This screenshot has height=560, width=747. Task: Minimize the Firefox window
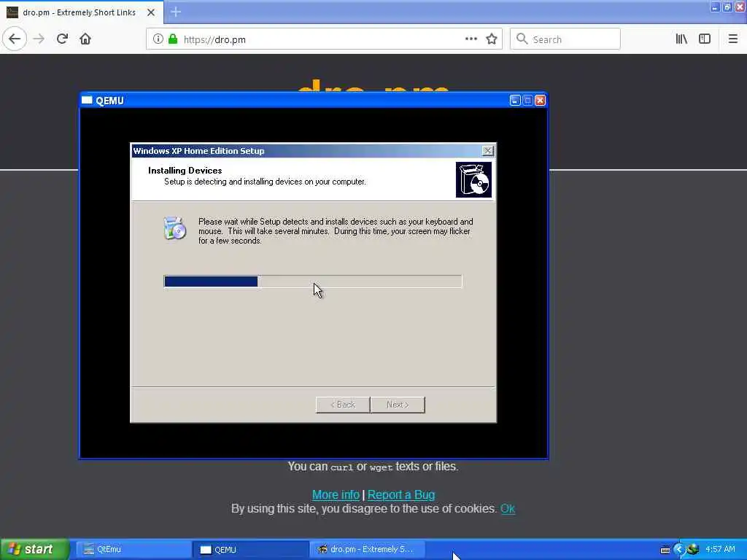(x=715, y=7)
